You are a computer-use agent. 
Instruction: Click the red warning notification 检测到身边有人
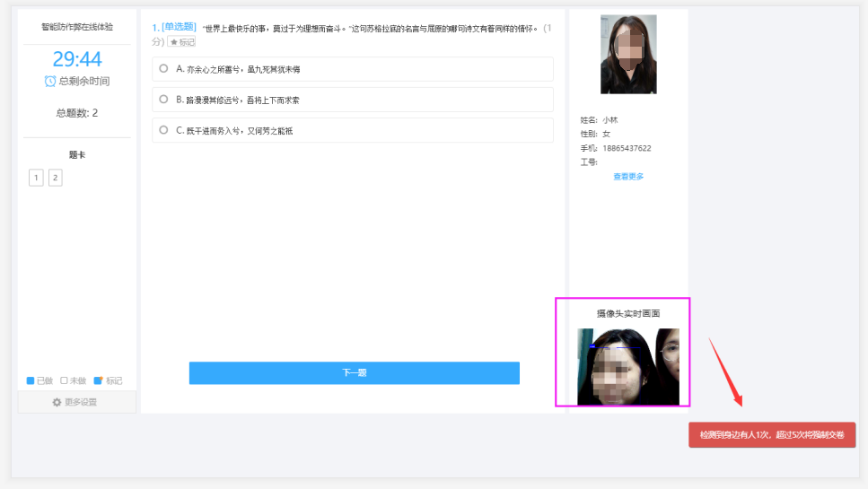pos(772,435)
